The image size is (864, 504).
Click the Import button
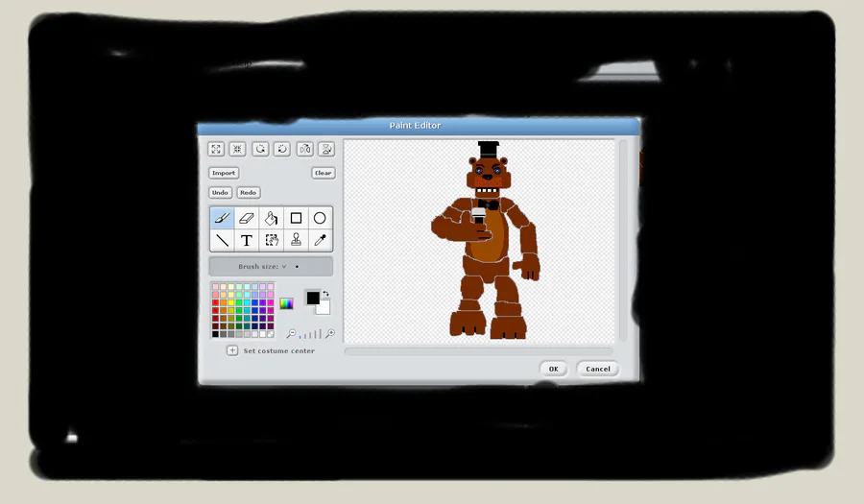click(x=223, y=173)
